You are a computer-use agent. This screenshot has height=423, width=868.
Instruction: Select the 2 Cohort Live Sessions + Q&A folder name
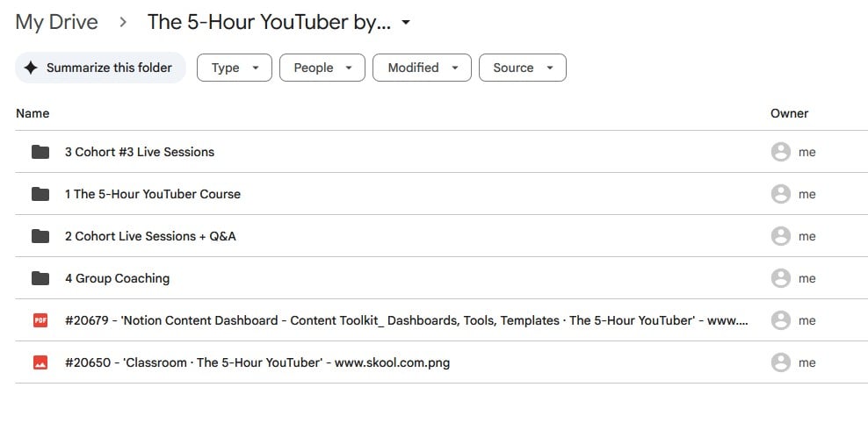click(150, 236)
